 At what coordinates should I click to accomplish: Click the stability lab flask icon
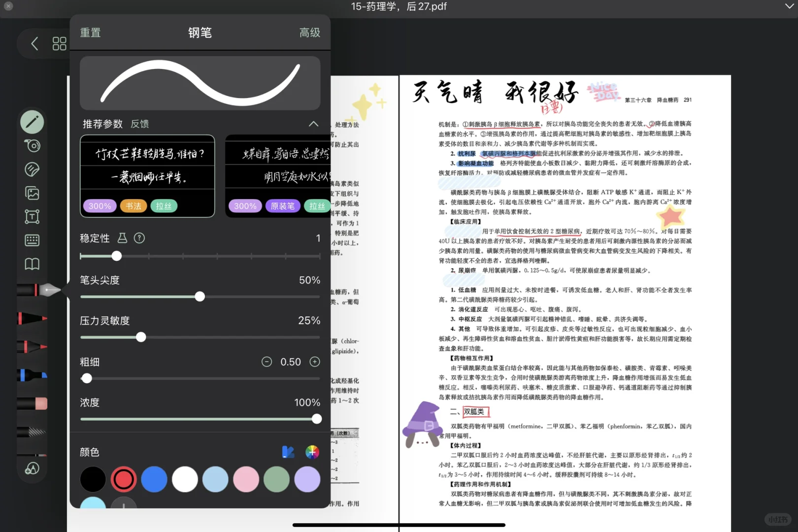122,238
